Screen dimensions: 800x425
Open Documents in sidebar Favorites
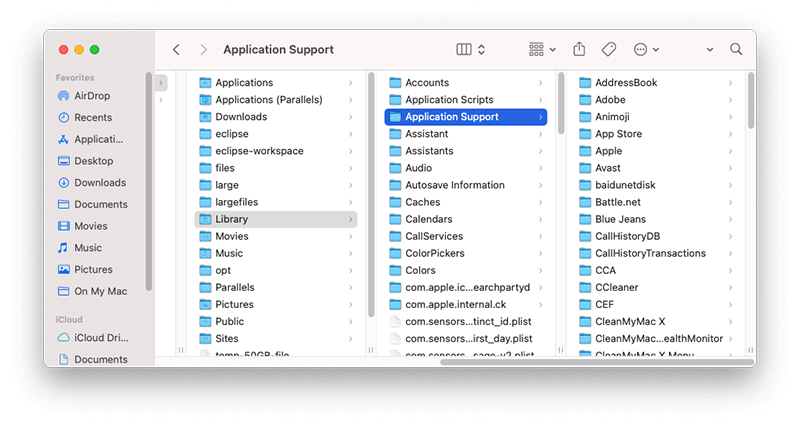tap(93, 204)
